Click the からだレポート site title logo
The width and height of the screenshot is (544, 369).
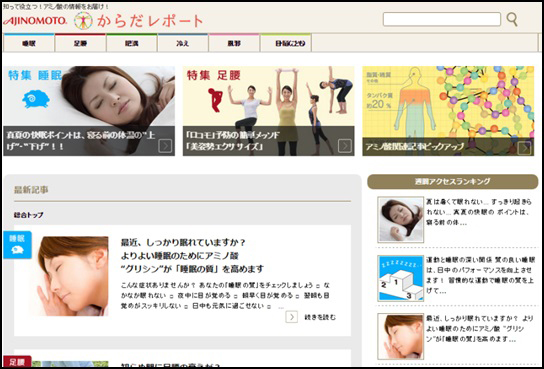pos(139,21)
